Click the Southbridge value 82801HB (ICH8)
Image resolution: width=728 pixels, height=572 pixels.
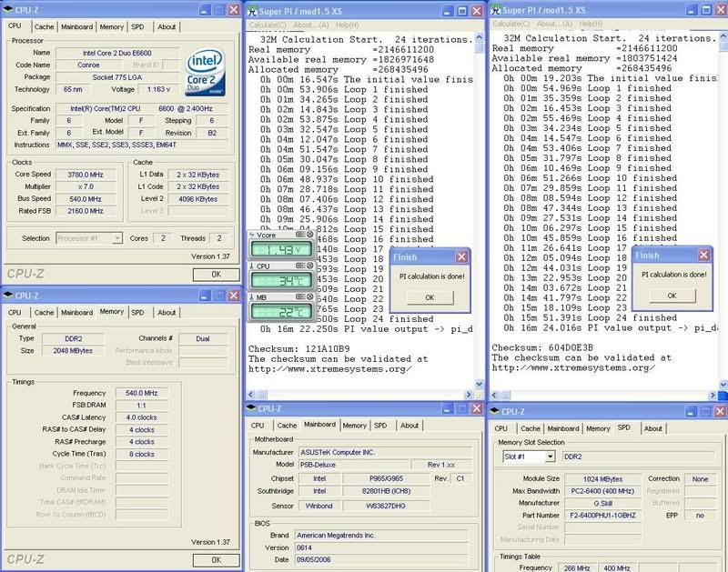tap(386, 491)
